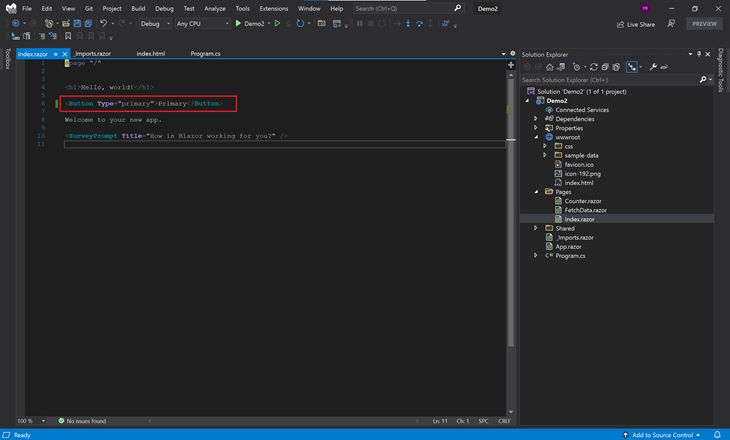Click the Preview Selected Items icon
This screenshot has width=730, height=440.
(x=664, y=67)
